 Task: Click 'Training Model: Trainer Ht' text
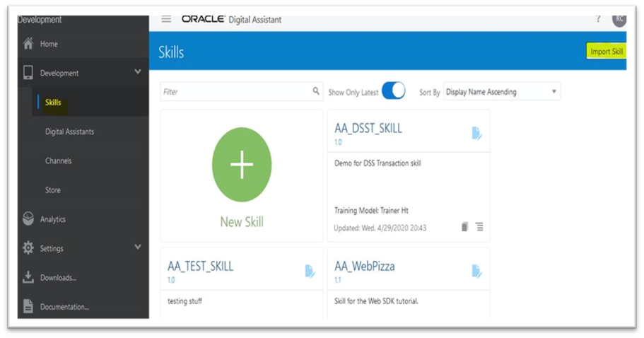point(371,210)
